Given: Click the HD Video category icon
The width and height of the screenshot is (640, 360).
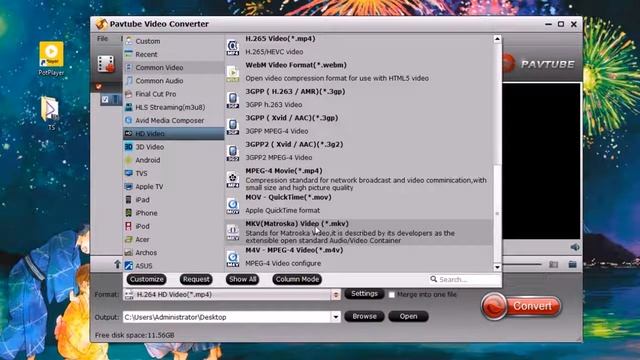Looking at the screenshot, I should click(129, 133).
